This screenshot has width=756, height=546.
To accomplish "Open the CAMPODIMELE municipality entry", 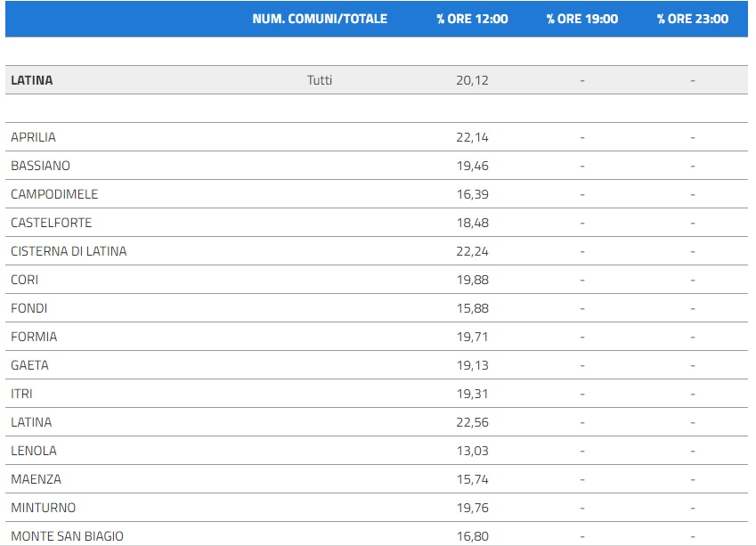I will coord(54,194).
